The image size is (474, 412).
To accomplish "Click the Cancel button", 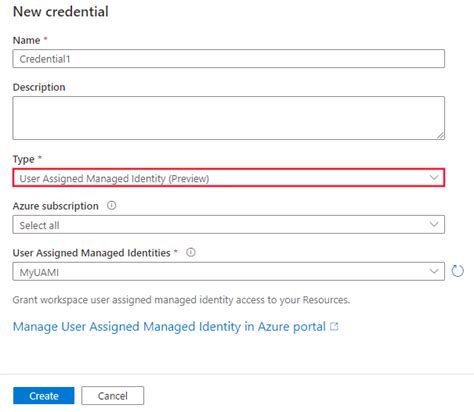I will [x=113, y=396].
